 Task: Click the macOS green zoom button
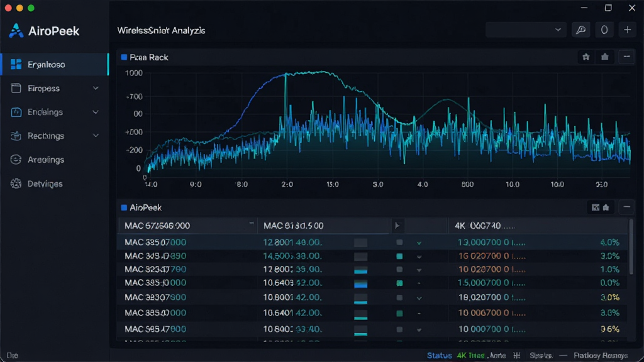pyautogui.click(x=31, y=8)
